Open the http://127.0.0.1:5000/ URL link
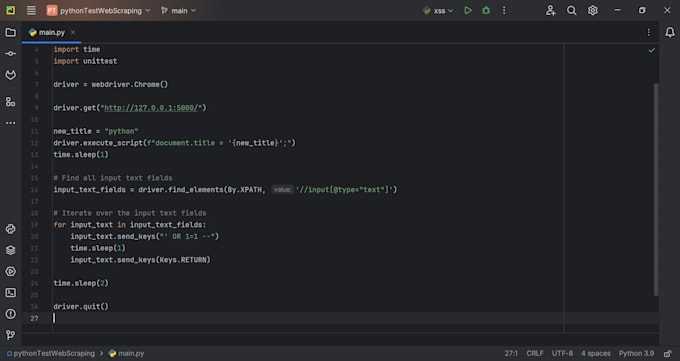 [151, 108]
